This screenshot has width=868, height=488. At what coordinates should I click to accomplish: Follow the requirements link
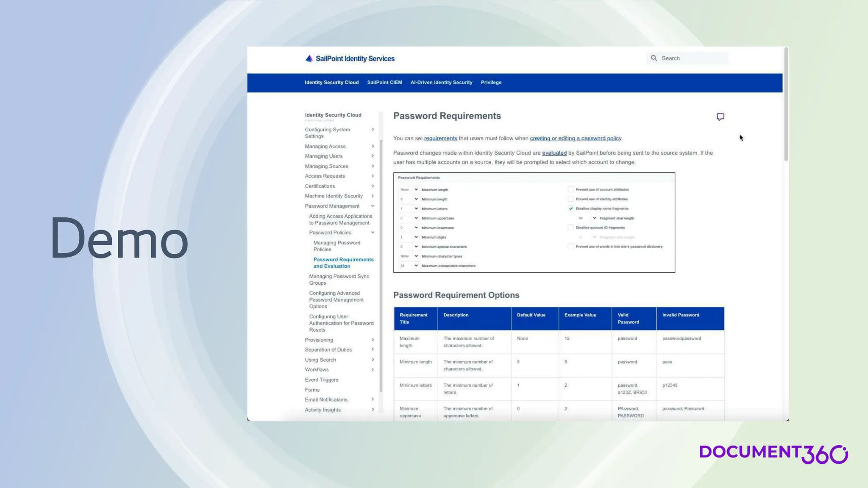point(440,139)
